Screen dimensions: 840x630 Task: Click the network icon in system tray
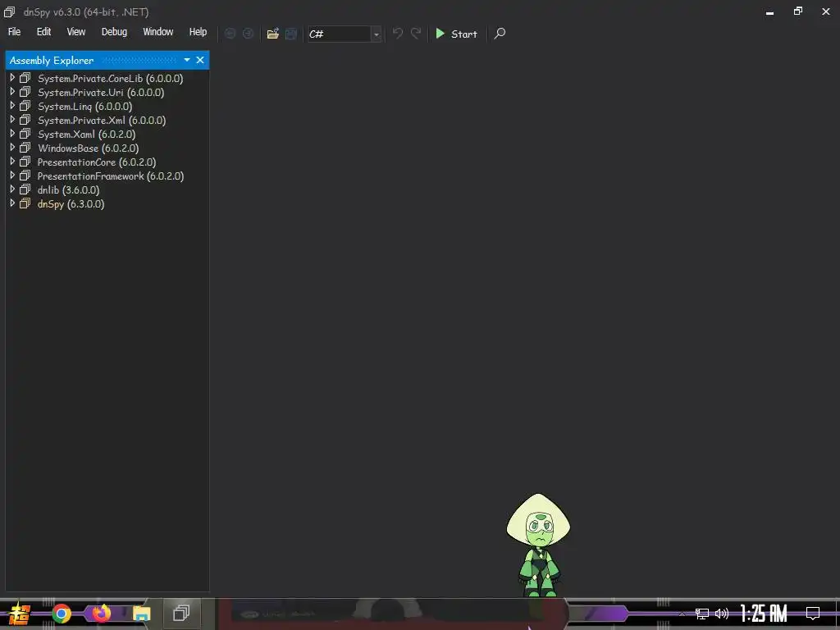[702, 614]
